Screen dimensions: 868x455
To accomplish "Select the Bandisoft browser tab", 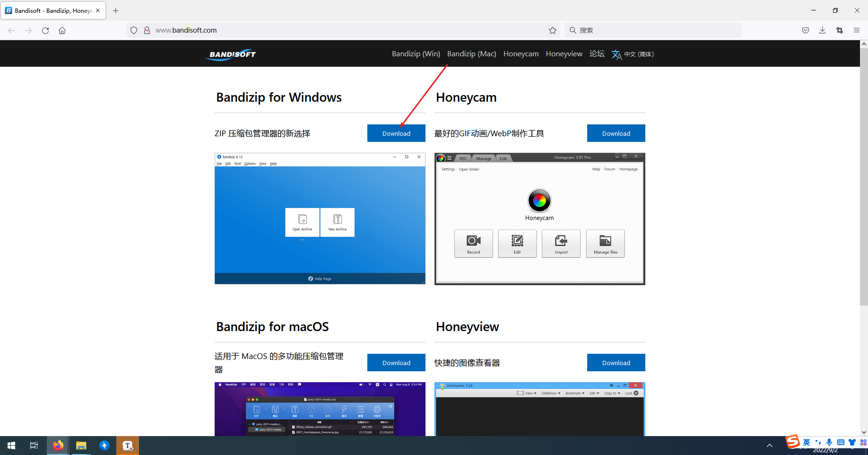I will click(53, 10).
